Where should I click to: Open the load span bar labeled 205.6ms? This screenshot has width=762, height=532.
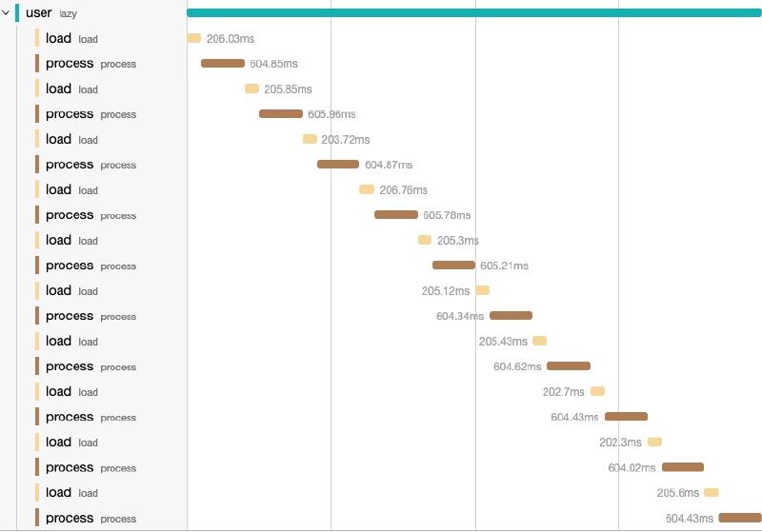712,492
